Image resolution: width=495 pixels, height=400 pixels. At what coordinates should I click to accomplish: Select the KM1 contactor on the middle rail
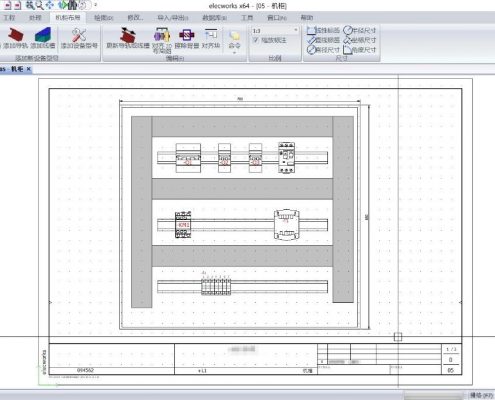[183, 225]
